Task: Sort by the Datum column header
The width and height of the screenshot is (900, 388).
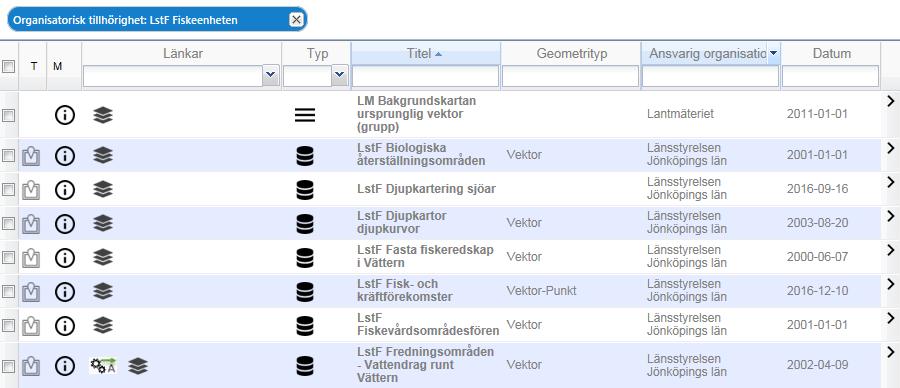Action: (832, 53)
